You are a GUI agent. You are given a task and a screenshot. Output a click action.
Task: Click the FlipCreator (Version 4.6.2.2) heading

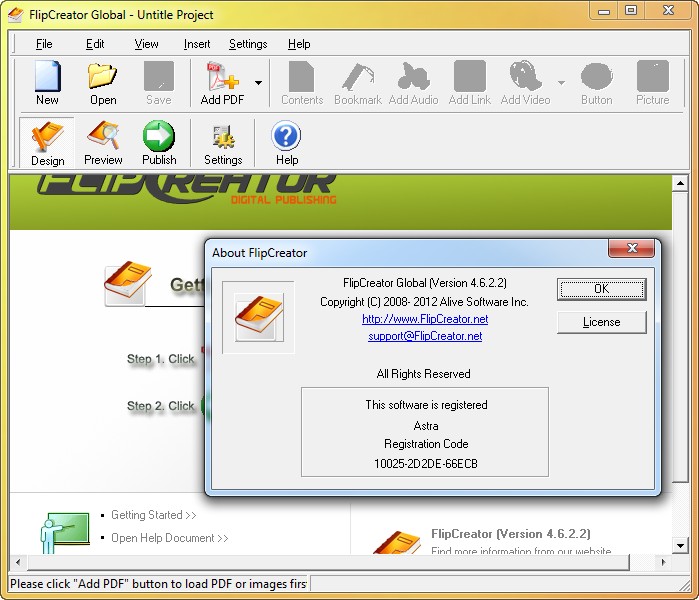[510, 534]
